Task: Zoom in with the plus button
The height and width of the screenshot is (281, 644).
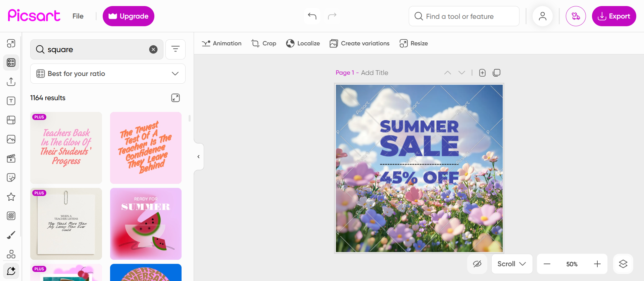Action: tap(597, 264)
